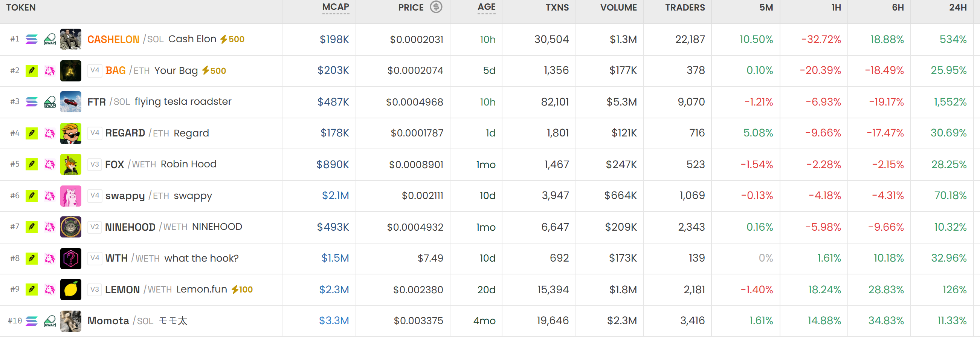Viewport: 980px width, 337px height.
Task: Click the green chain icon in LEMON row
Action: (x=32, y=290)
